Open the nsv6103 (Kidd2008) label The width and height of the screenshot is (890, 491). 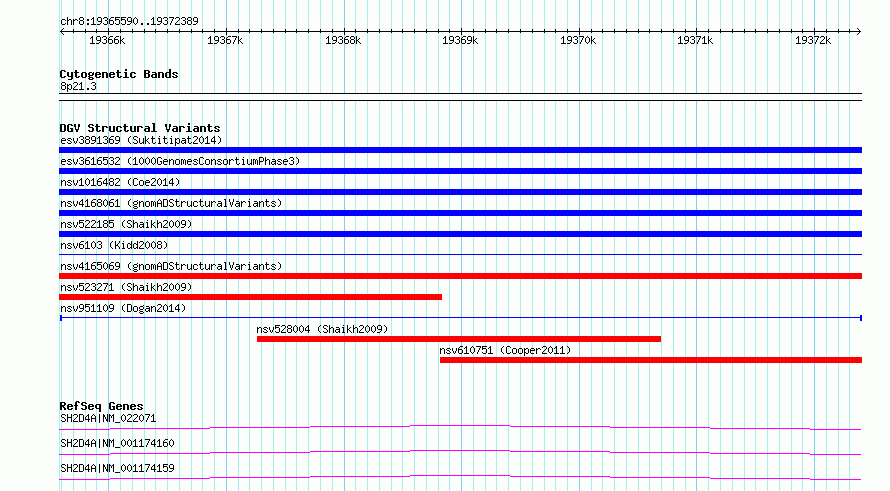coord(114,245)
